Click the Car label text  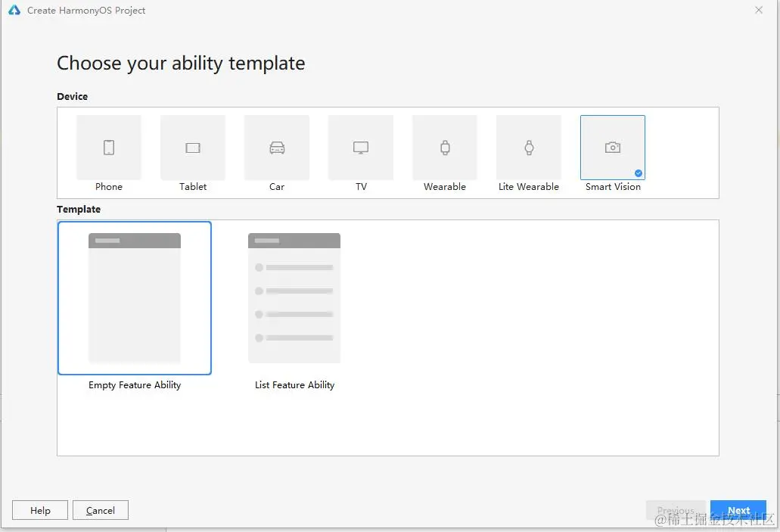[277, 187]
